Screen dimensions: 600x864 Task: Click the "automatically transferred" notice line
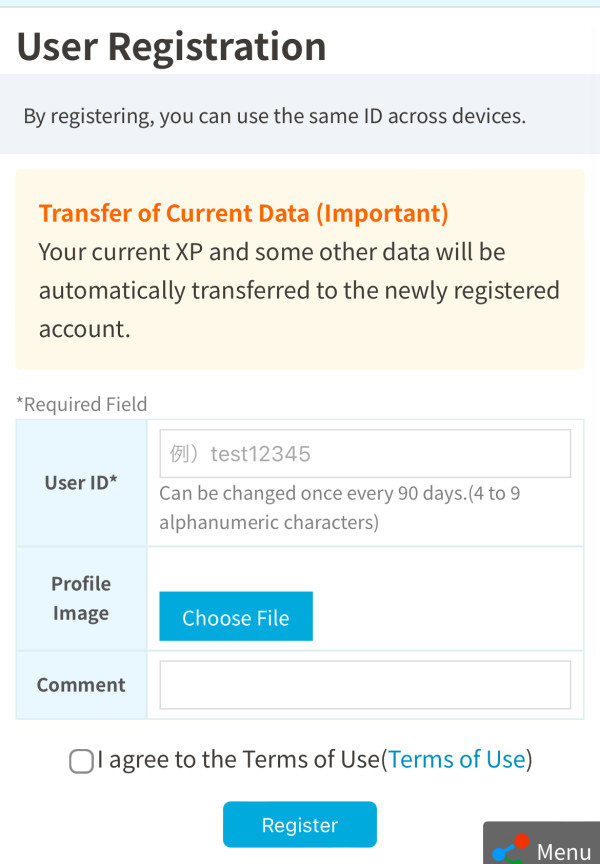pyautogui.click(x=299, y=290)
